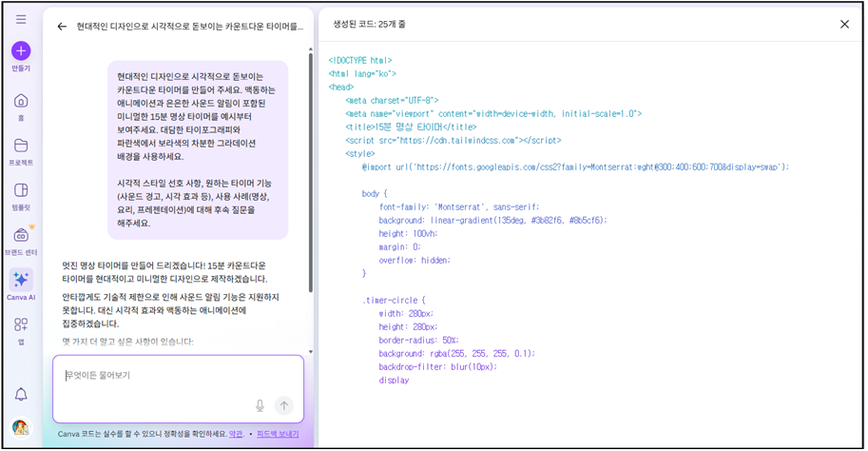This screenshot has height=451, width=868.
Task: Open the Projects folder icon
Action: click(x=21, y=146)
